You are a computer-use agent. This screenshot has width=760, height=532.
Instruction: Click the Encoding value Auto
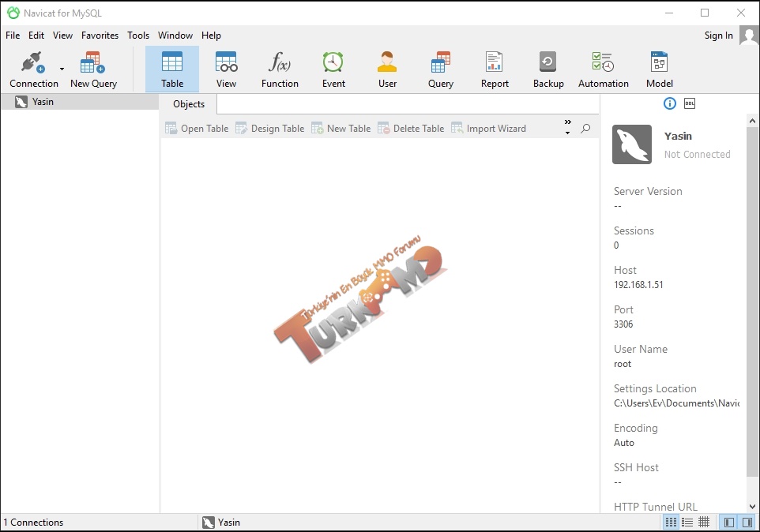point(624,443)
